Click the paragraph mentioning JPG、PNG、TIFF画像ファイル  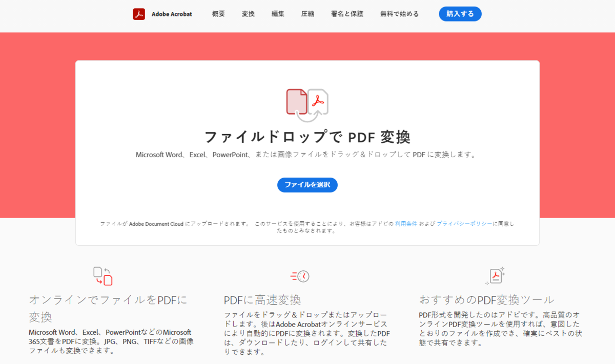coord(111,341)
